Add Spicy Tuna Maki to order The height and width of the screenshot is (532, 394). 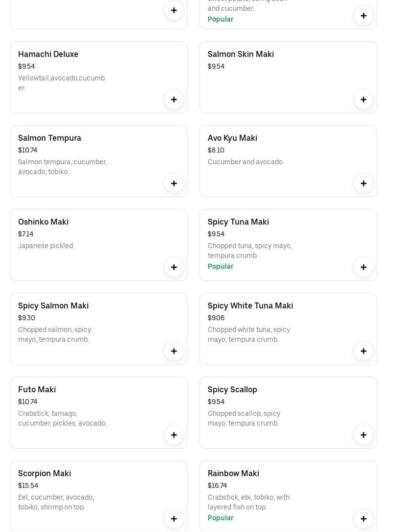[364, 267]
